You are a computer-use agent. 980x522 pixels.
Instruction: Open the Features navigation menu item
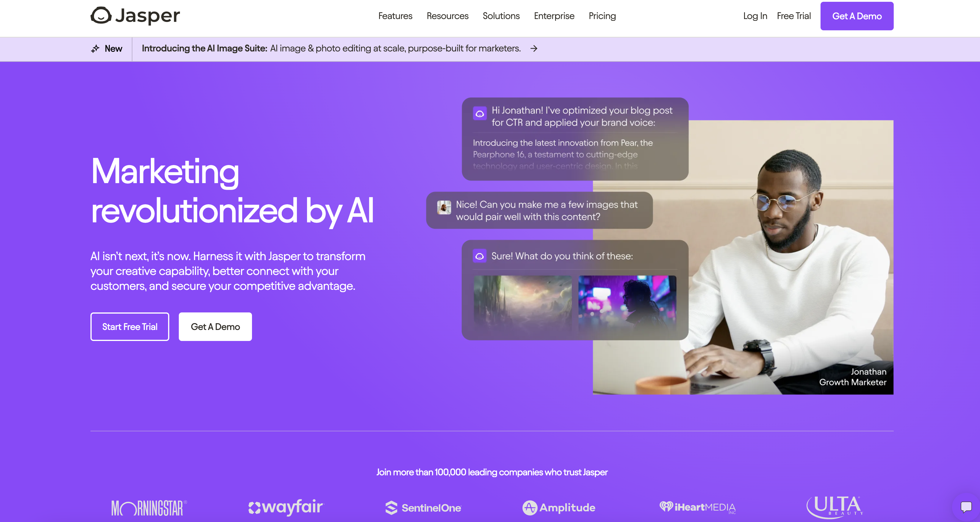[395, 15]
